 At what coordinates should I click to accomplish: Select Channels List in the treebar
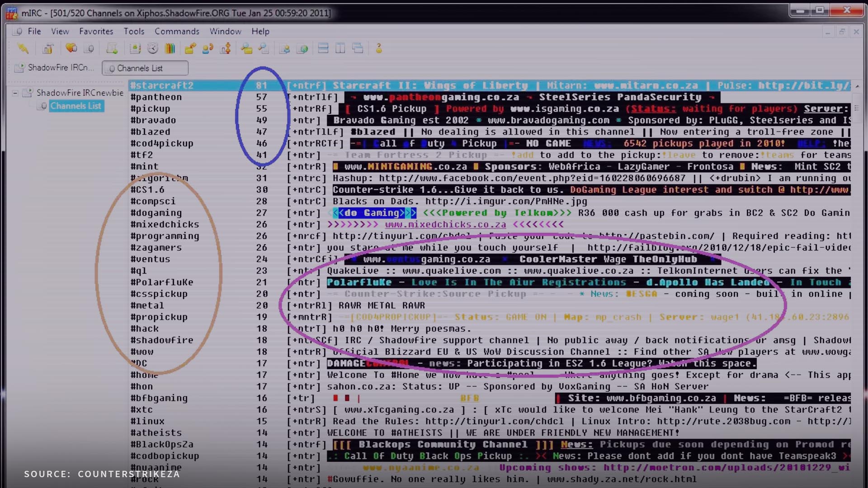click(x=76, y=106)
